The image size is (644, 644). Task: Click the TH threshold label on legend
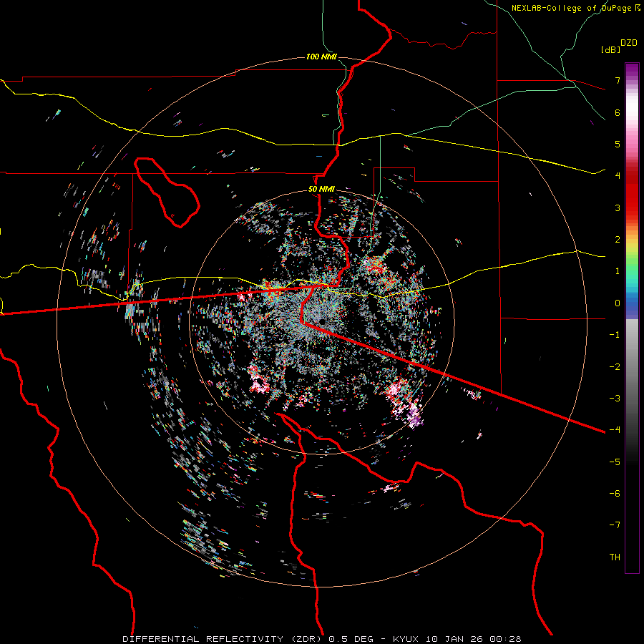click(x=615, y=557)
